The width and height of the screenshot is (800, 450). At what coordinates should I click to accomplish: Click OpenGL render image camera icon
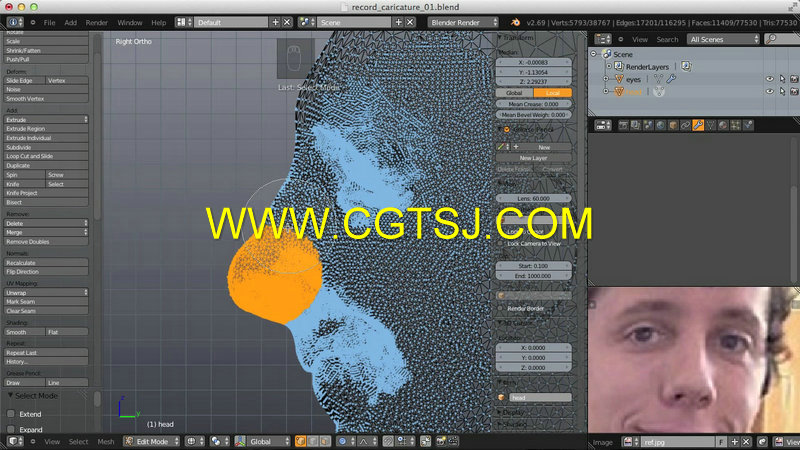(441, 441)
